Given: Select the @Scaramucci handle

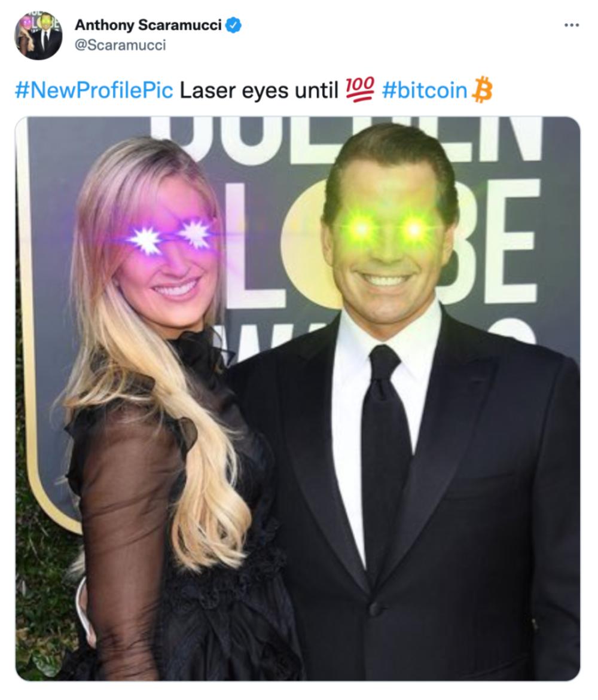Looking at the screenshot, I should 120,45.
